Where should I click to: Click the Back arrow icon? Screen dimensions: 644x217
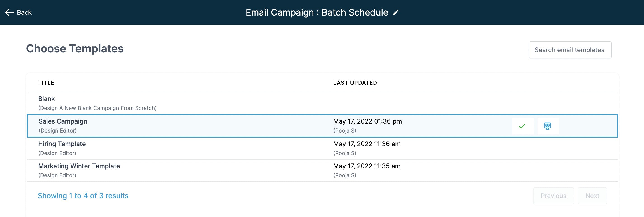[x=9, y=12]
